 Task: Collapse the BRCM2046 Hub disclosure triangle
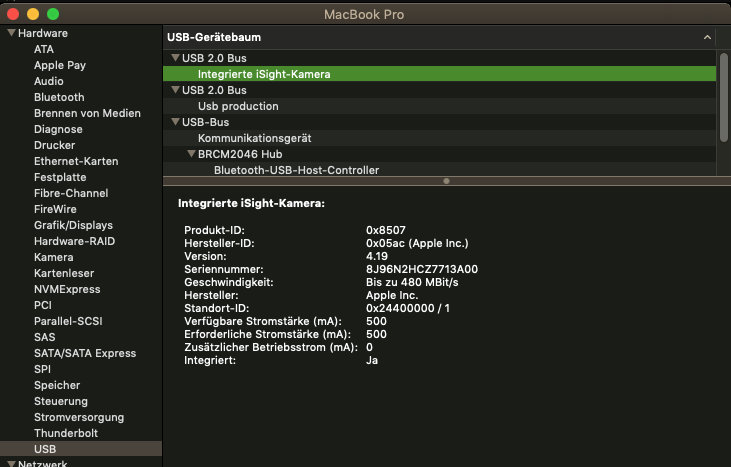click(191, 154)
